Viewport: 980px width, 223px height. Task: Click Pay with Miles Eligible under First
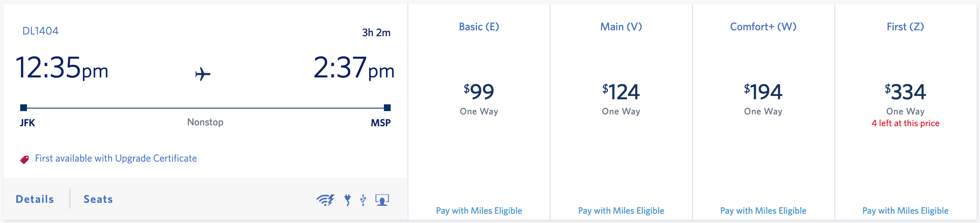pyautogui.click(x=905, y=211)
